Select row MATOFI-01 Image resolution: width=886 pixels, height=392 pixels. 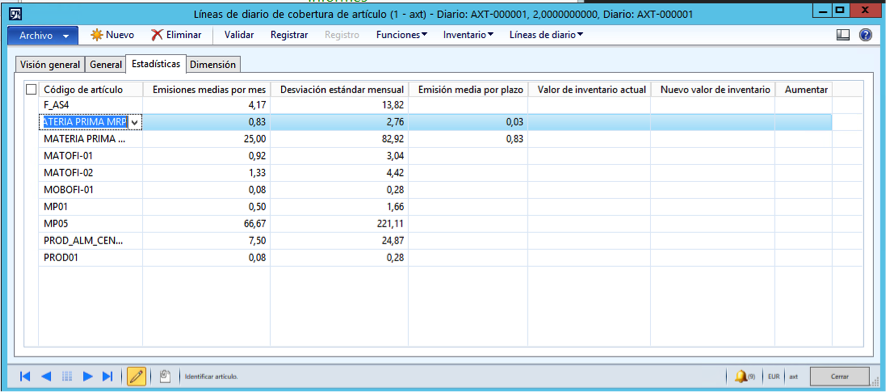click(435, 155)
